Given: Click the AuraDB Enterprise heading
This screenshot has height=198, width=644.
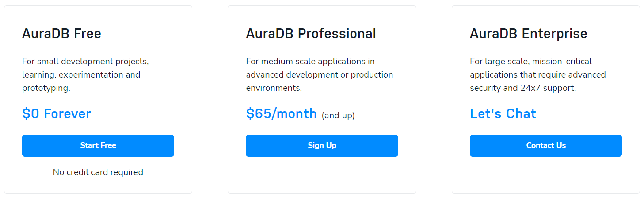Looking at the screenshot, I should [x=529, y=34].
